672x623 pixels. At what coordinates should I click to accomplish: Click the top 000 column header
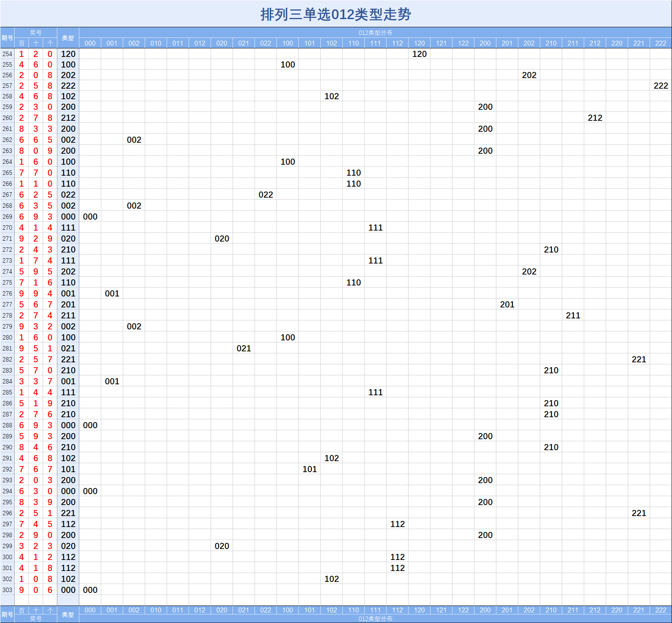pos(90,43)
